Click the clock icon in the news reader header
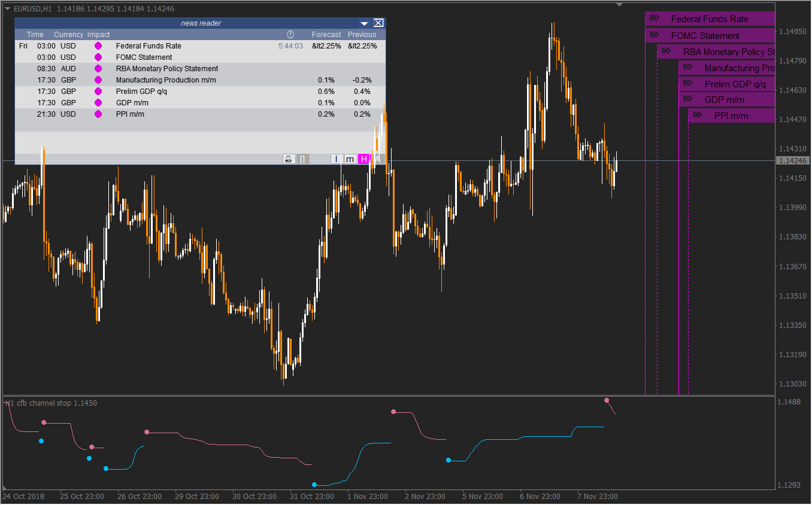This screenshot has height=505, width=812. tap(290, 35)
